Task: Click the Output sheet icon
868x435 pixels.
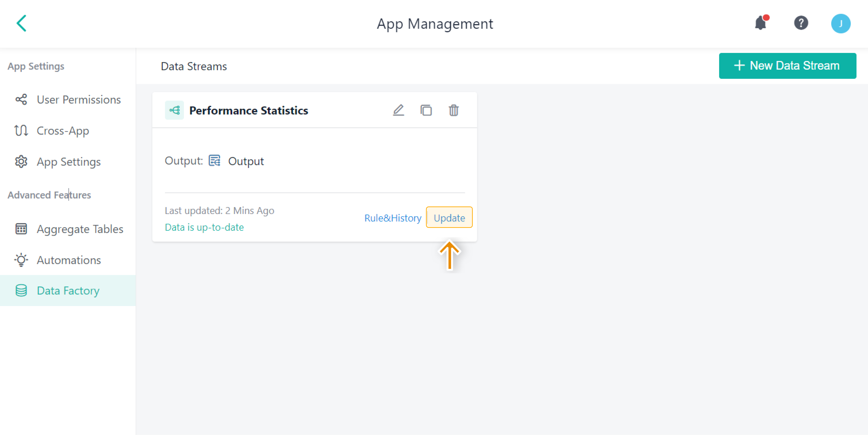Action: (x=214, y=161)
